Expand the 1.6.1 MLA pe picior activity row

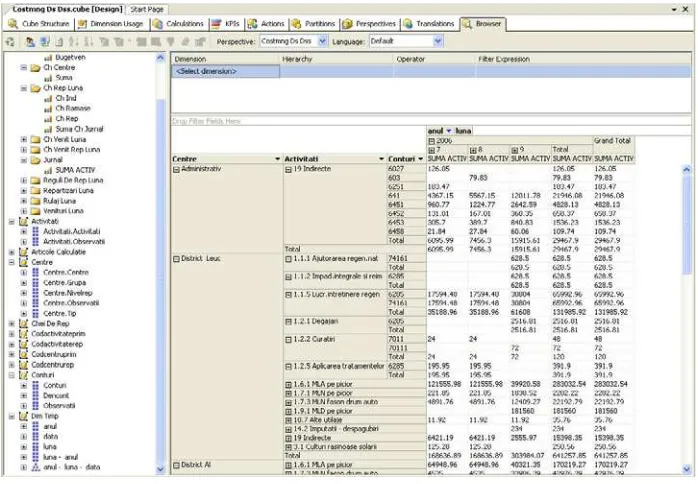click(x=288, y=384)
